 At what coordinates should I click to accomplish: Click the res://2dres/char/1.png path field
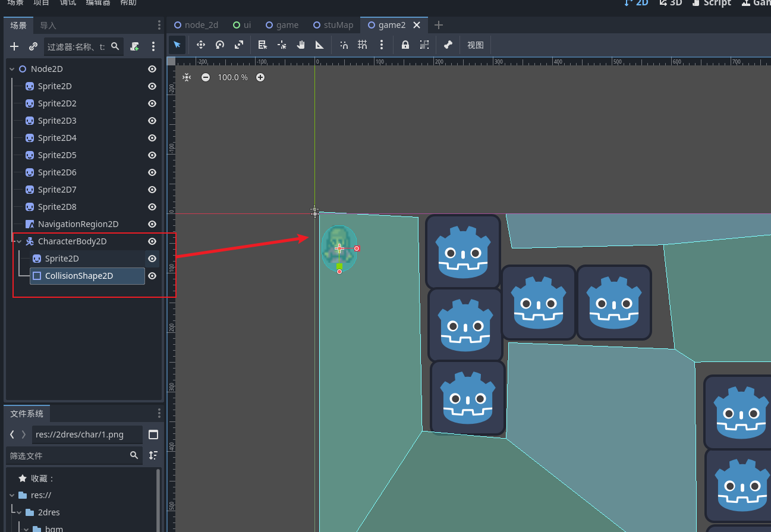(x=87, y=435)
